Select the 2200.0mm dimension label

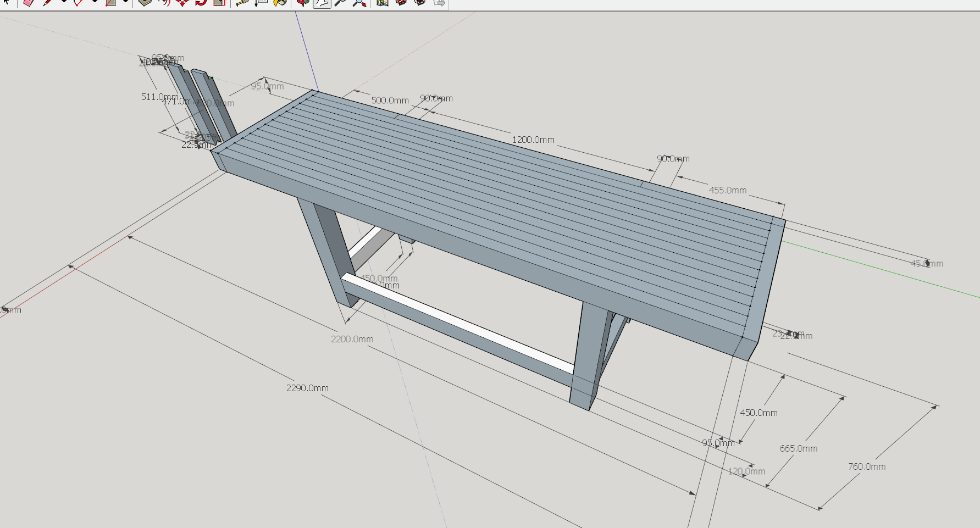tap(352, 339)
